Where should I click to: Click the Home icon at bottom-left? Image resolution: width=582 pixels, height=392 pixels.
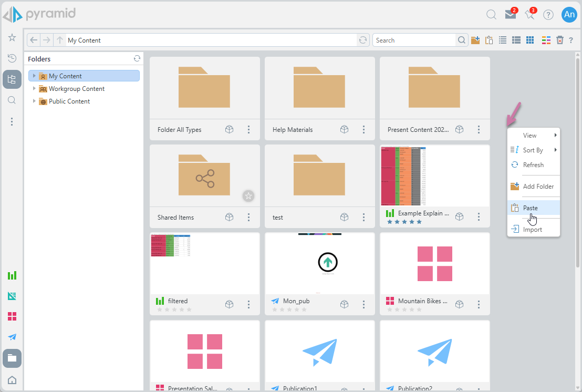point(12,380)
